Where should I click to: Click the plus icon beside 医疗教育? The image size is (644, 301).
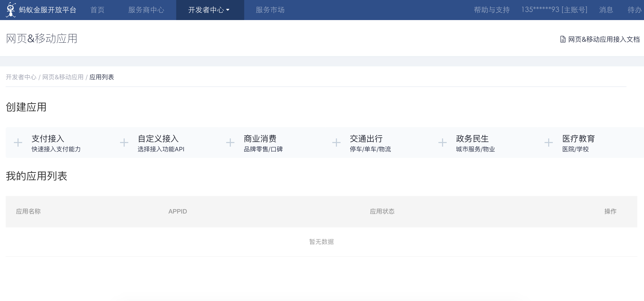coord(549,142)
